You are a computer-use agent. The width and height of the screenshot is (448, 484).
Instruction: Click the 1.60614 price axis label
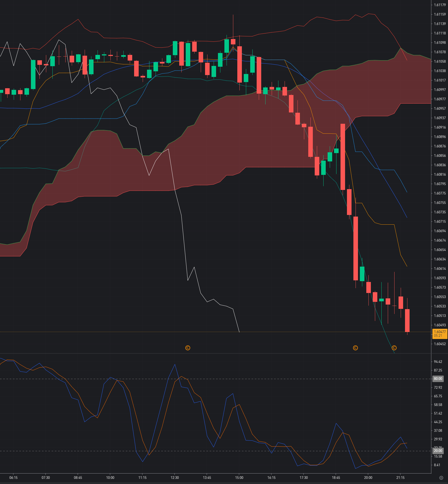(440, 269)
